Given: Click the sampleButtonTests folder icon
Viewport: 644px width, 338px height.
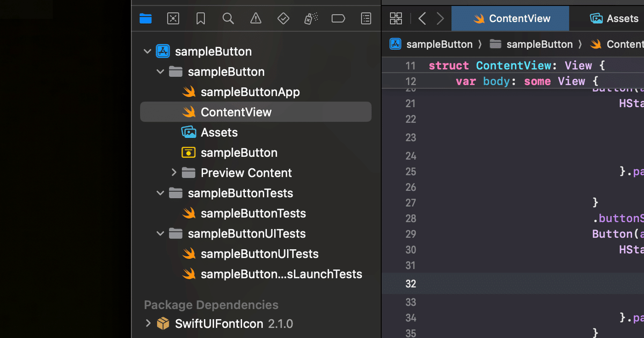Looking at the screenshot, I should 175,193.
